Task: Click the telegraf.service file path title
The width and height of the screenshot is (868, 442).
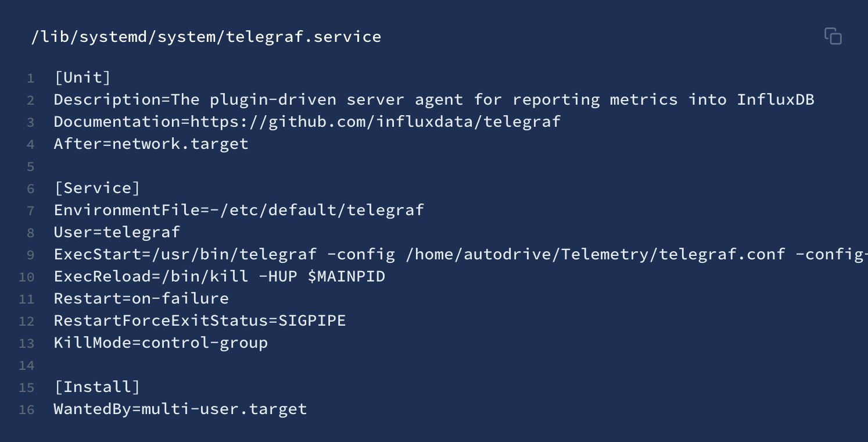Action: pos(206,37)
